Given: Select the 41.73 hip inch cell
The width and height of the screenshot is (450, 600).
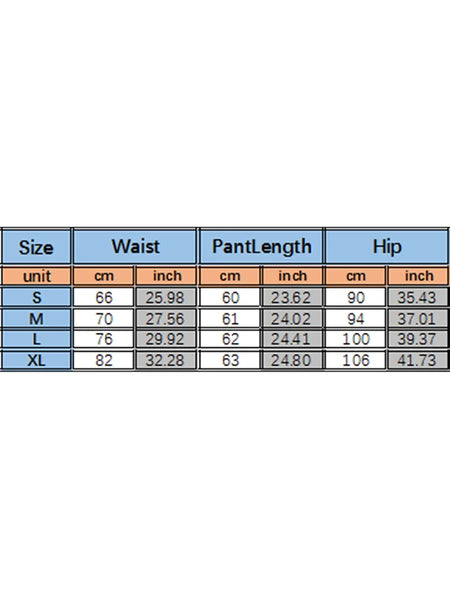Looking at the screenshot, I should tap(417, 360).
